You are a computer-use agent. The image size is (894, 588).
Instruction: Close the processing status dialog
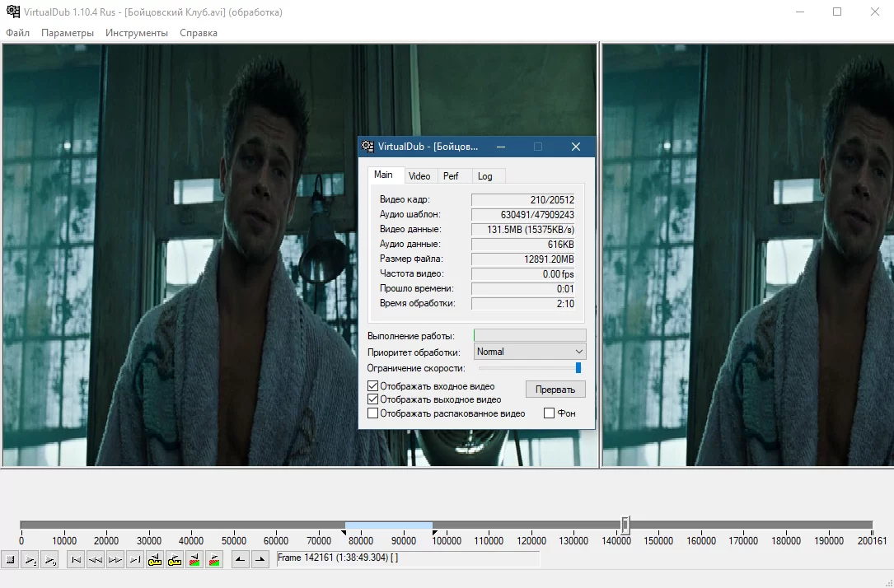tap(576, 147)
